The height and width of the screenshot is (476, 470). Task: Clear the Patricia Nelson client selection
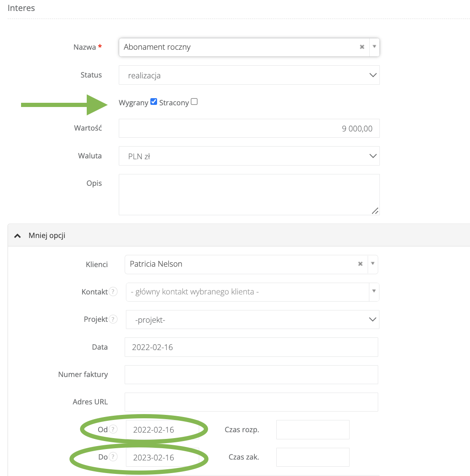tap(360, 264)
